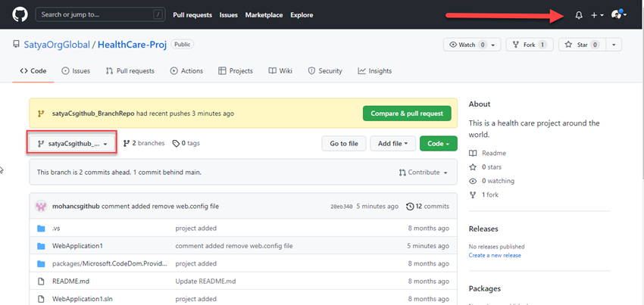The width and height of the screenshot is (644, 305).
Task: Fork the repository
Action: pos(530,45)
